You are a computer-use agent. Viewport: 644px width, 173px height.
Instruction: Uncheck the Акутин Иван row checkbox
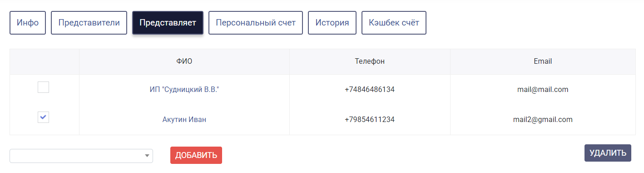click(x=43, y=117)
